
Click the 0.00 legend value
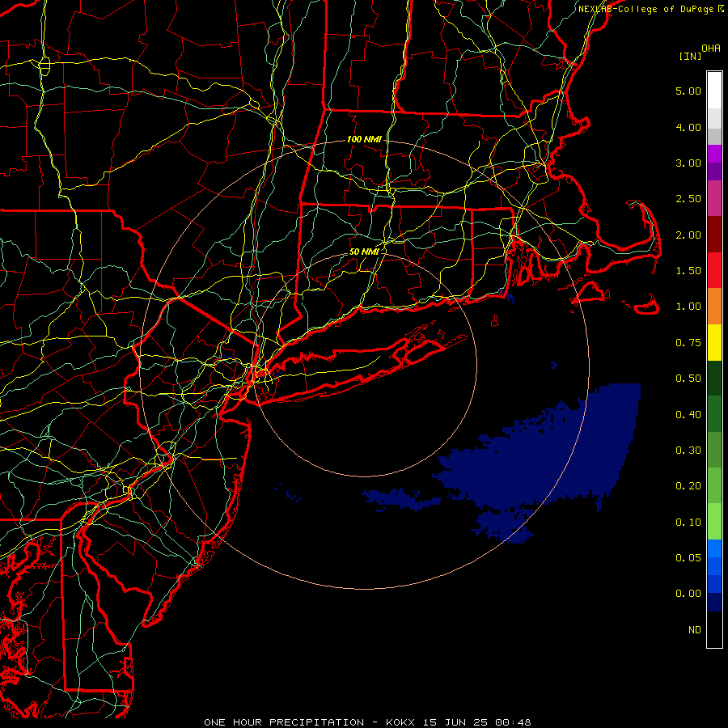688,594
